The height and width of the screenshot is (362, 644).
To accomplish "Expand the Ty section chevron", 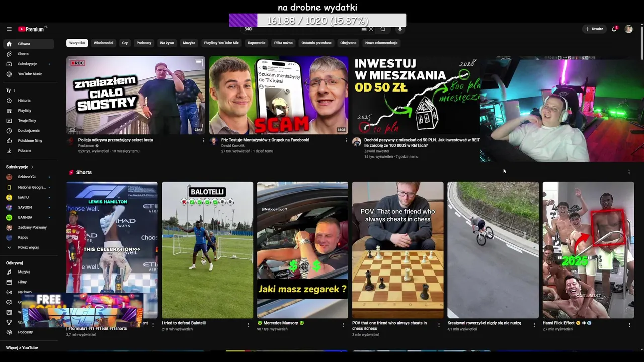I will coord(14,90).
